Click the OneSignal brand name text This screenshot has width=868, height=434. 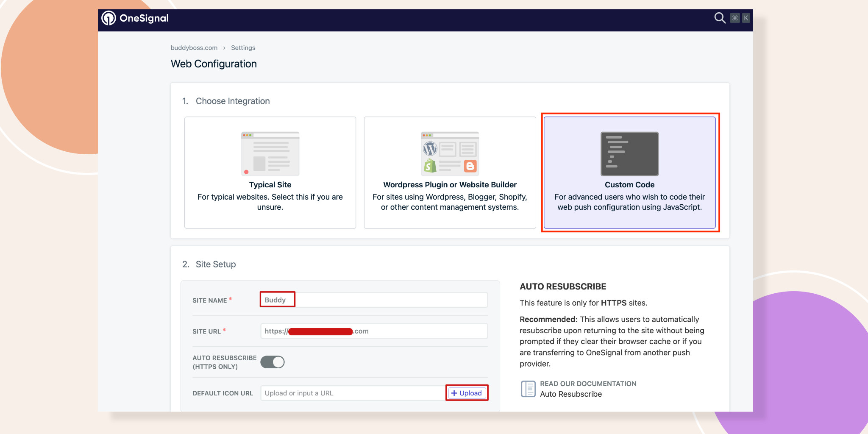coord(144,18)
